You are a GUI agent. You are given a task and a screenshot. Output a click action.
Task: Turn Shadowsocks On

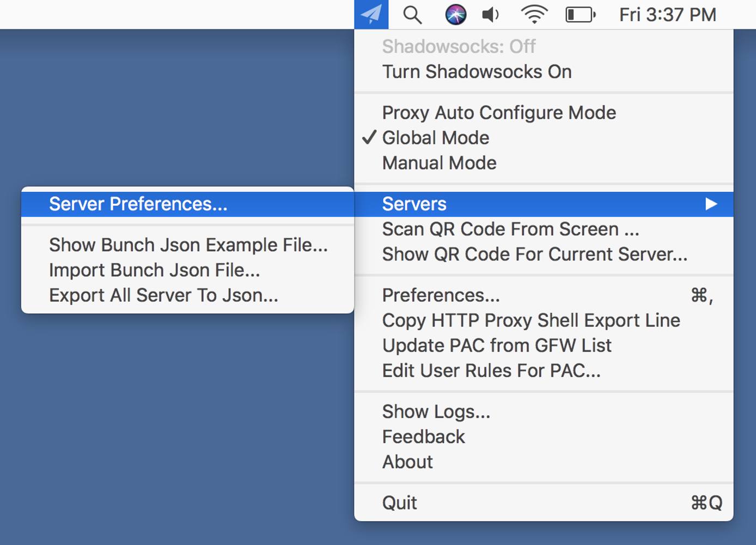477,71
